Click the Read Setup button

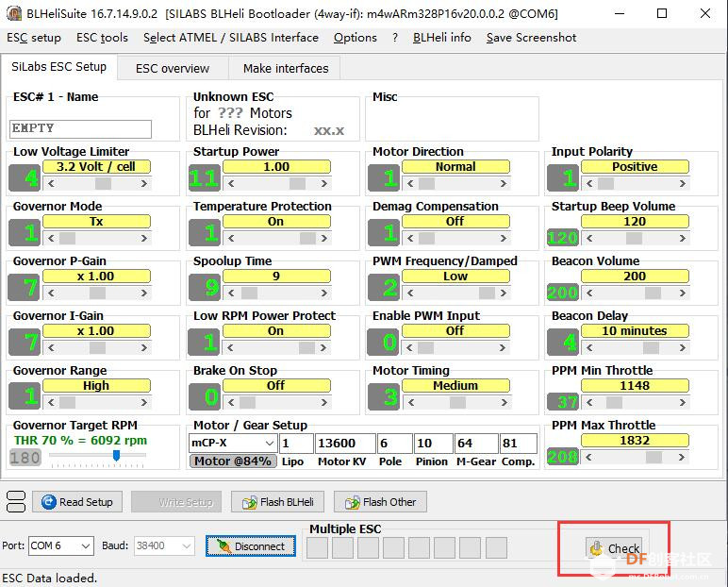pos(77,502)
